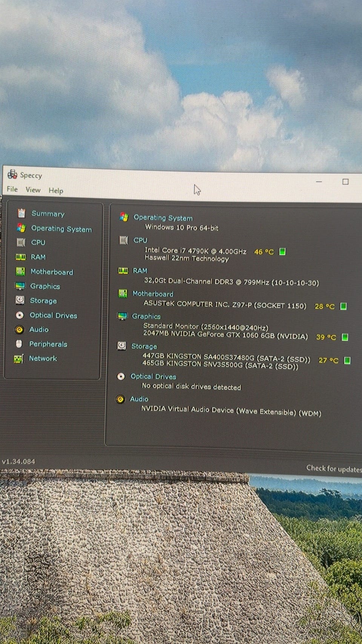The width and height of the screenshot is (362, 644).
Task: Click the Summary clipboard icon in sidebar
Action: pos(21,213)
